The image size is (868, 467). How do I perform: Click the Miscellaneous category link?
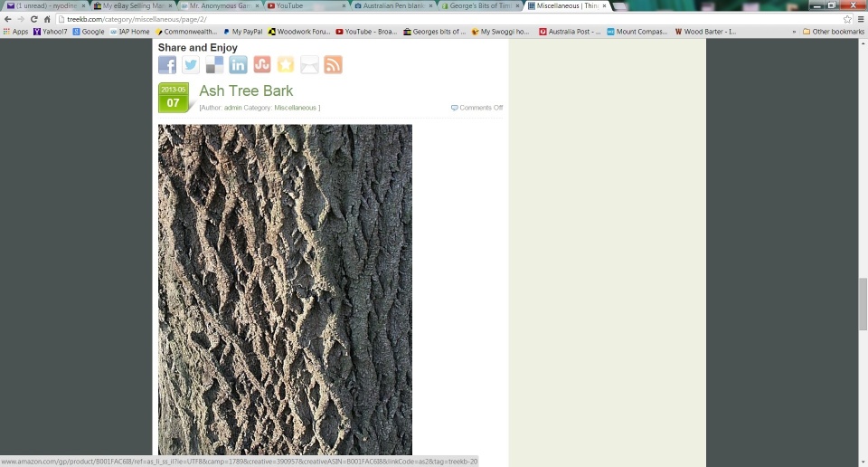click(295, 108)
